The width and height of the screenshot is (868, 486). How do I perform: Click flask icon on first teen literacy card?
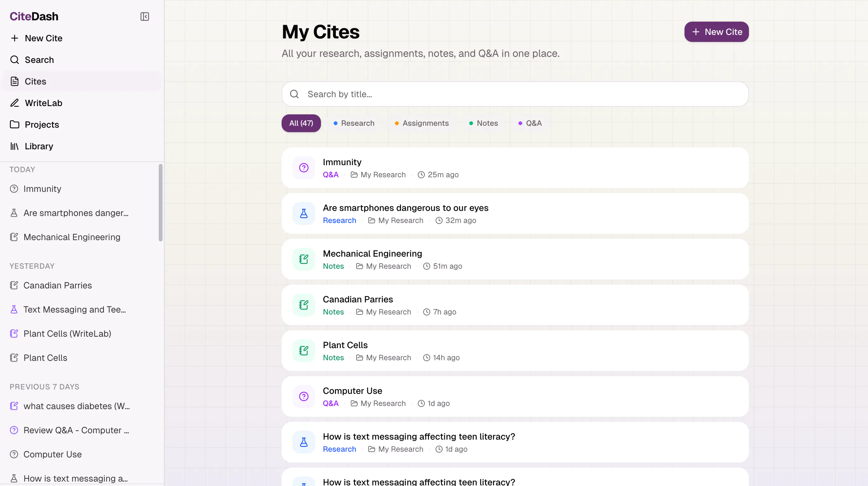click(304, 442)
